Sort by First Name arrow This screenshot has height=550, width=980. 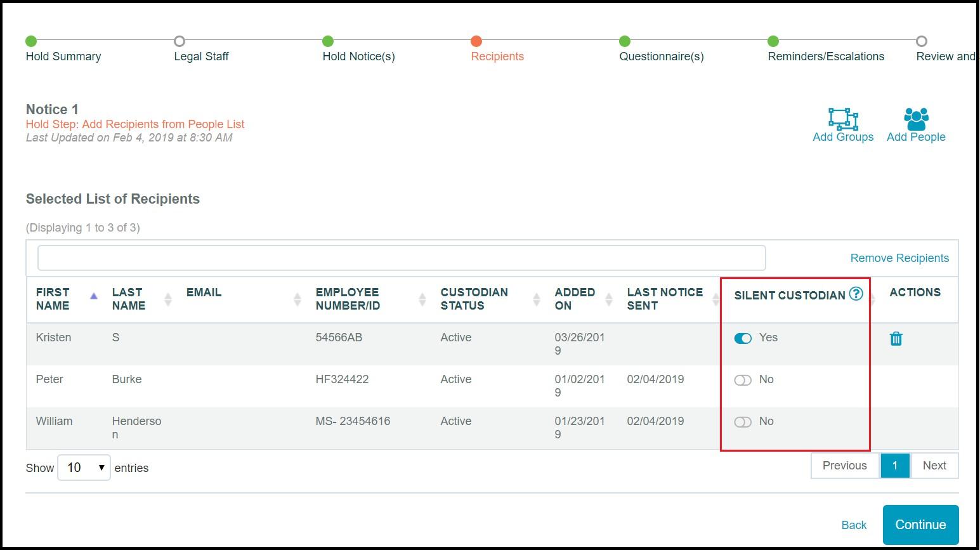point(94,296)
